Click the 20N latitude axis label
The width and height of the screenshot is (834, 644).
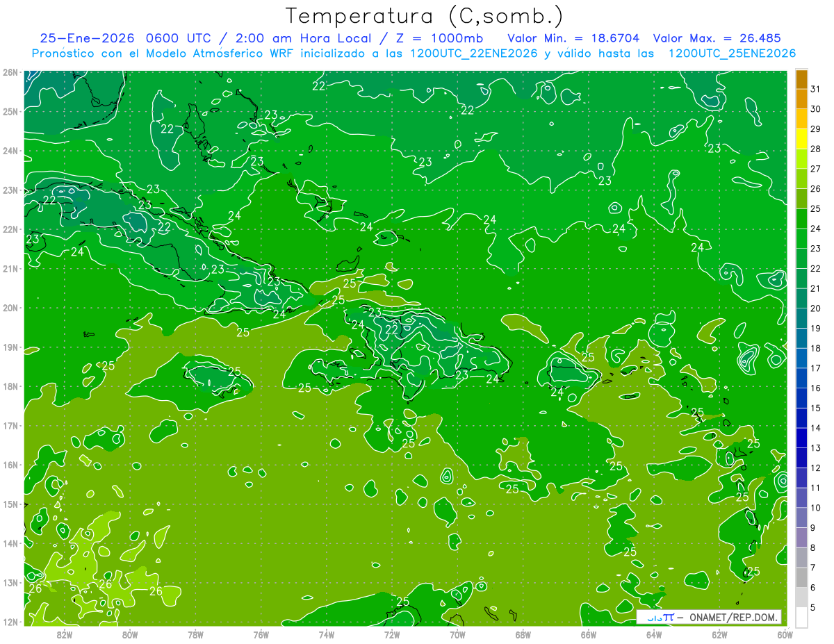tap(10, 308)
